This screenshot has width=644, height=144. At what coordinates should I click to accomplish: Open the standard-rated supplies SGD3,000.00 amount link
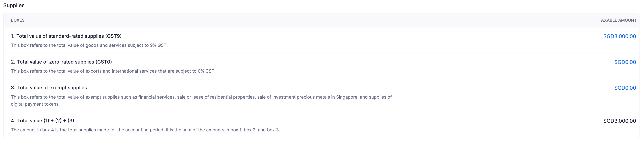(619, 36)
